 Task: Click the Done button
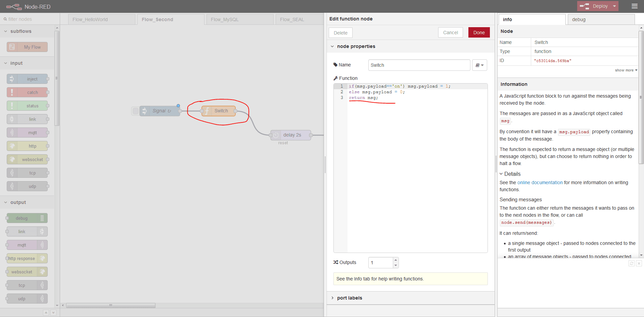click(479, 33)
